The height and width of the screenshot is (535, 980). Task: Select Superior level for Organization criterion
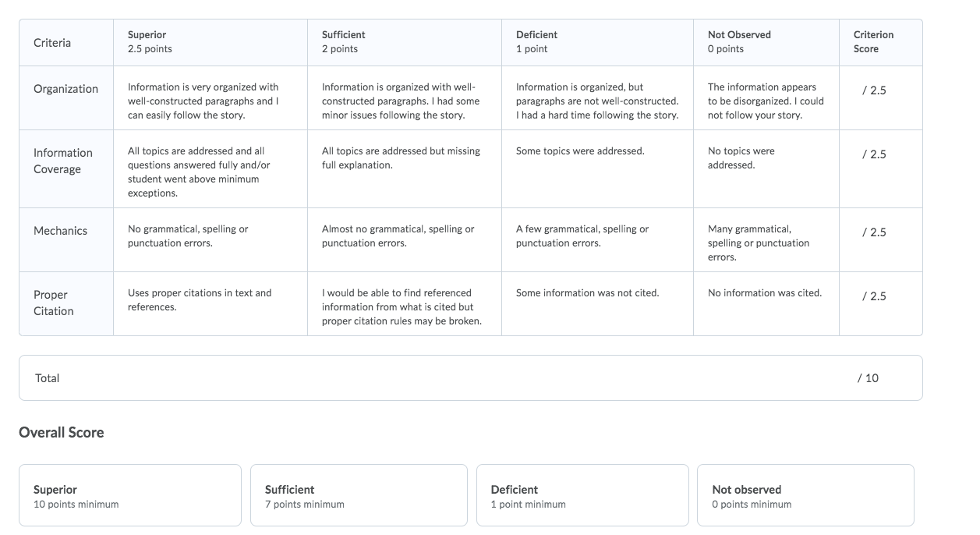point(211,98)
